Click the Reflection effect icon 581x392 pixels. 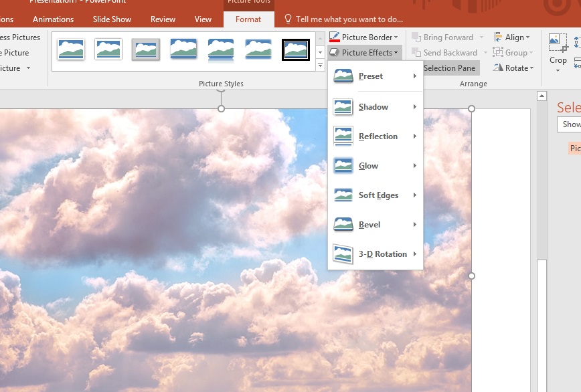coord(343,136)
